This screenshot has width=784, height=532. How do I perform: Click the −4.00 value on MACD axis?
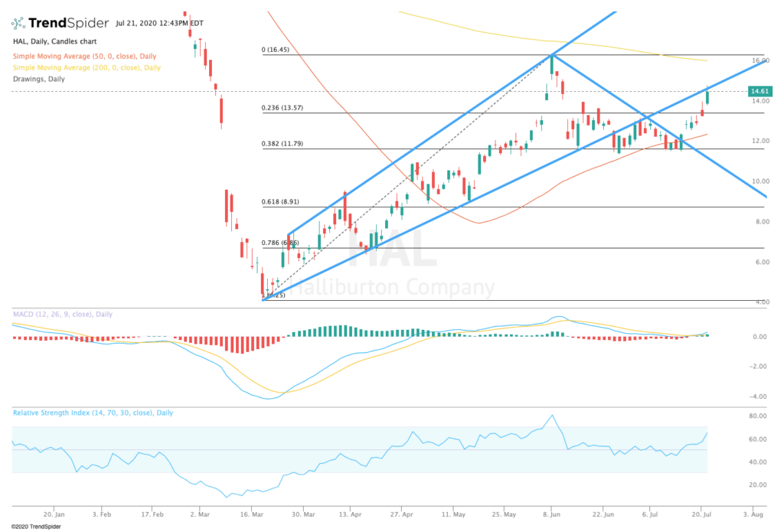(x=758, y=397)
